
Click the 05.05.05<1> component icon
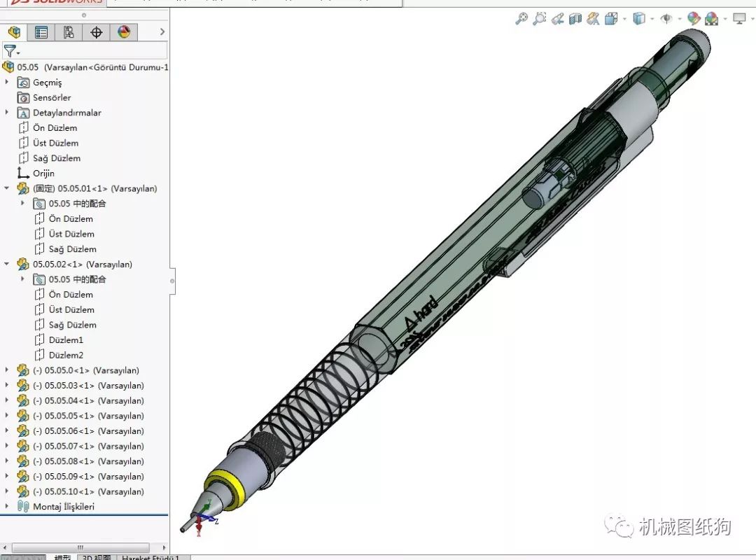click(22, 415)
